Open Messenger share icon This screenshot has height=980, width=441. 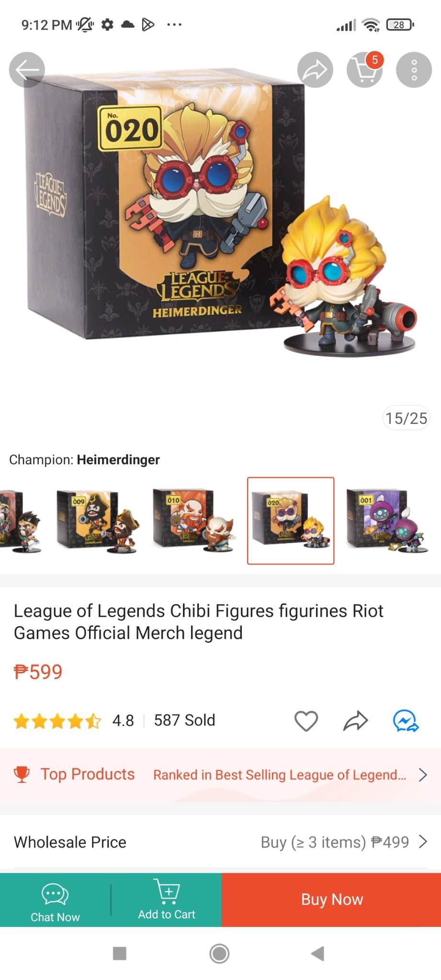pos(406,721)
